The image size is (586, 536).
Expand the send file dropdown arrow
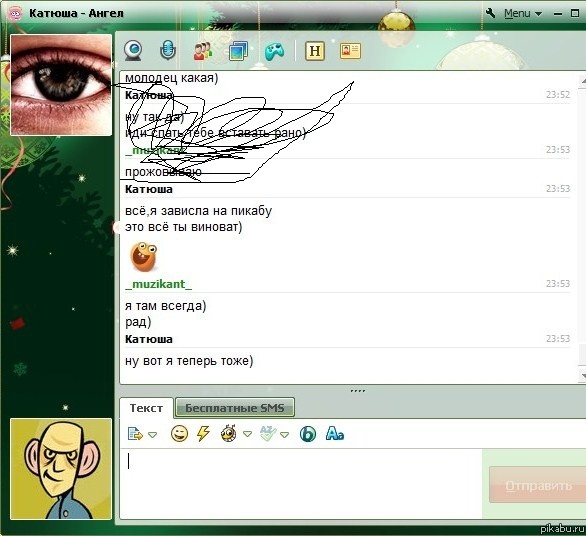(152, 435)
